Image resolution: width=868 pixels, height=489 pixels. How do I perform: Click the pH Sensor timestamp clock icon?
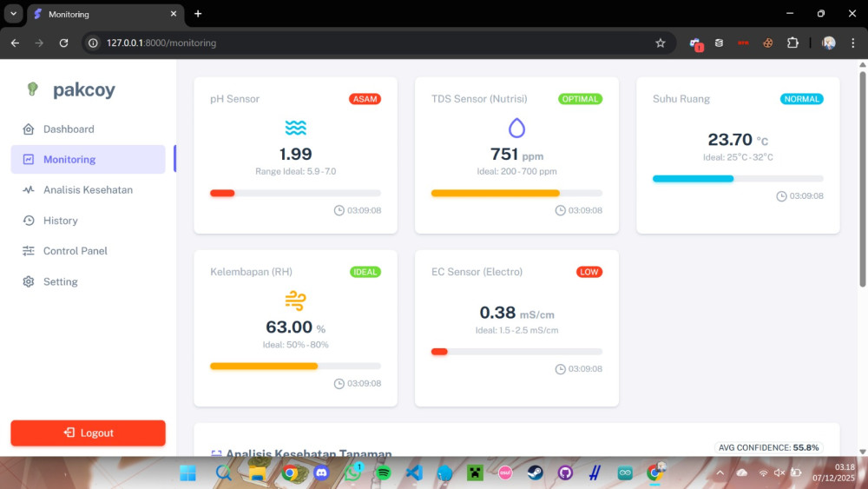click(339, 210)
